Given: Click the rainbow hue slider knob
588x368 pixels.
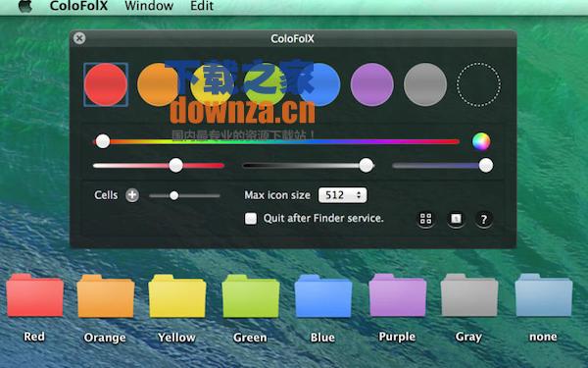Looking at the screenshot, I should click(103, 141).
